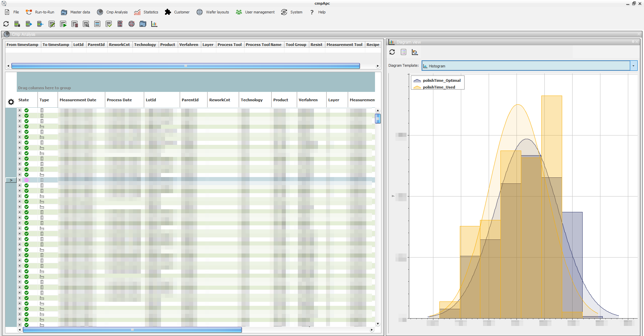
Task: Toggle polishTime_Used series in the chart legend
Action: pyautogui.click(x=439, y=87)
